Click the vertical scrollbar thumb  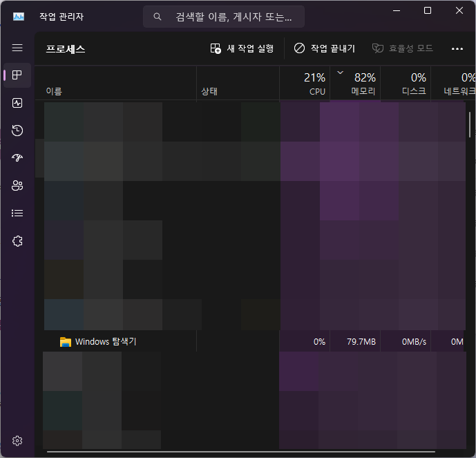[x=470, y=124]
